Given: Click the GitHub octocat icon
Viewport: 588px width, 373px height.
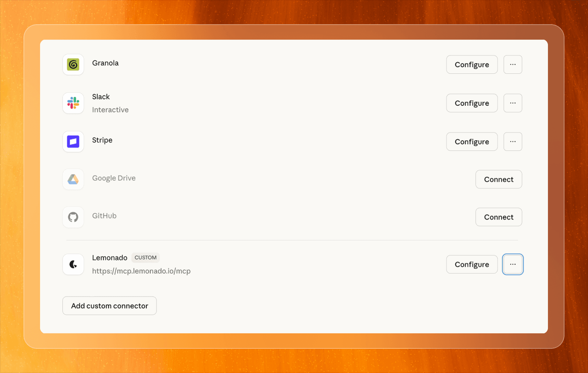Looking at the screenshot, I should (x=73, y=217).
